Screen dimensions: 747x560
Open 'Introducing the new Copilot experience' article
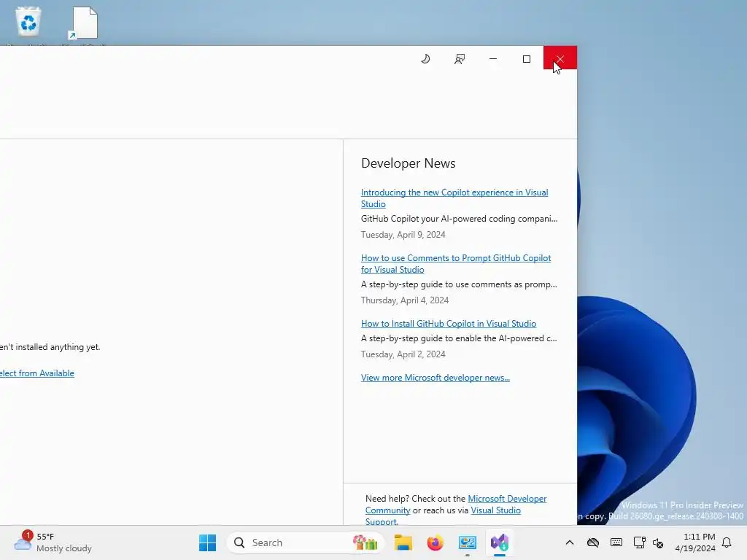coord(454,198)
